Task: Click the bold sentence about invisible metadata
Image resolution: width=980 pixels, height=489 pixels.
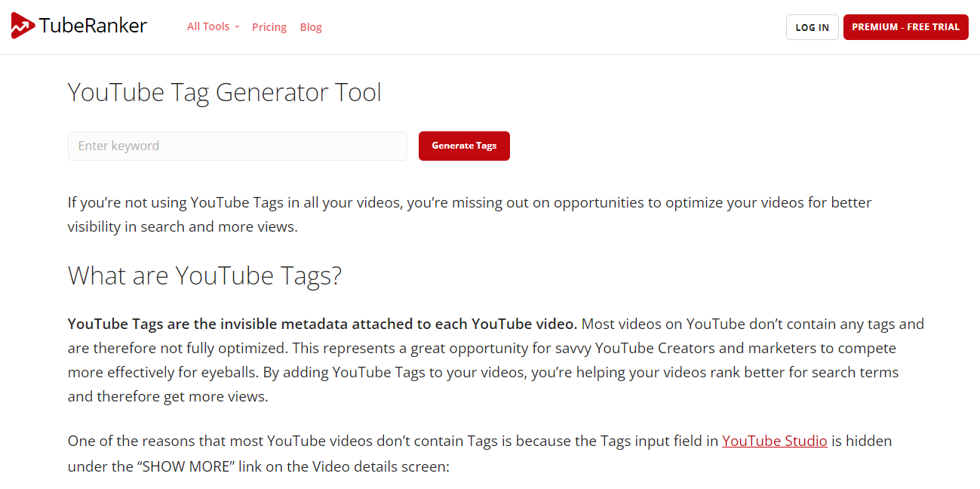Action: (x=322, y=324)
